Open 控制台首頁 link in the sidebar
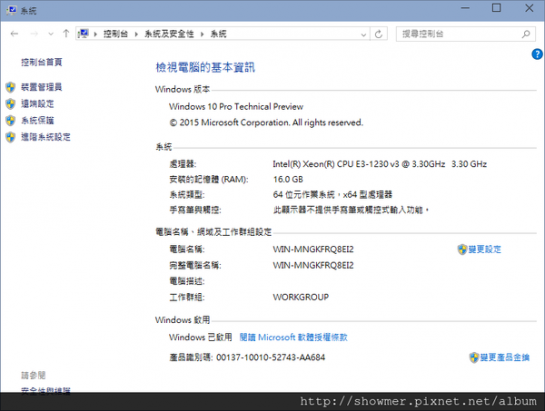The width and height of the screenshot is (545, 411). coord(42,62)
